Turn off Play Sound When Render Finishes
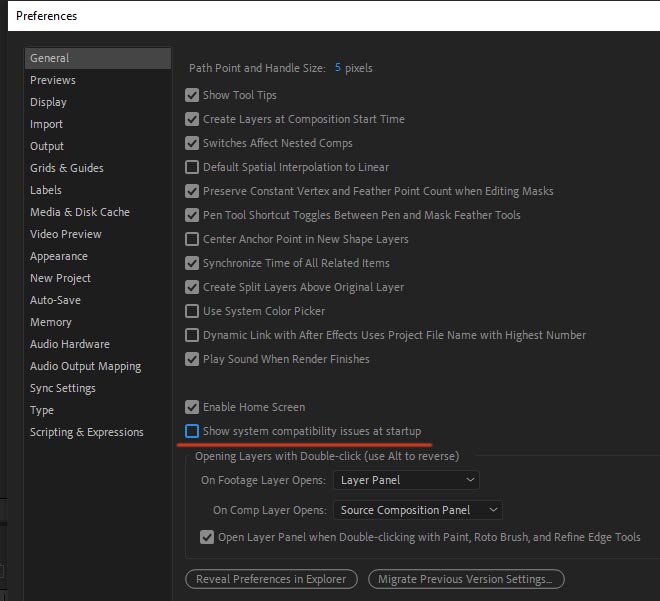Image resolution: width=660 pixels, height=601 pixels. point(192,359)
